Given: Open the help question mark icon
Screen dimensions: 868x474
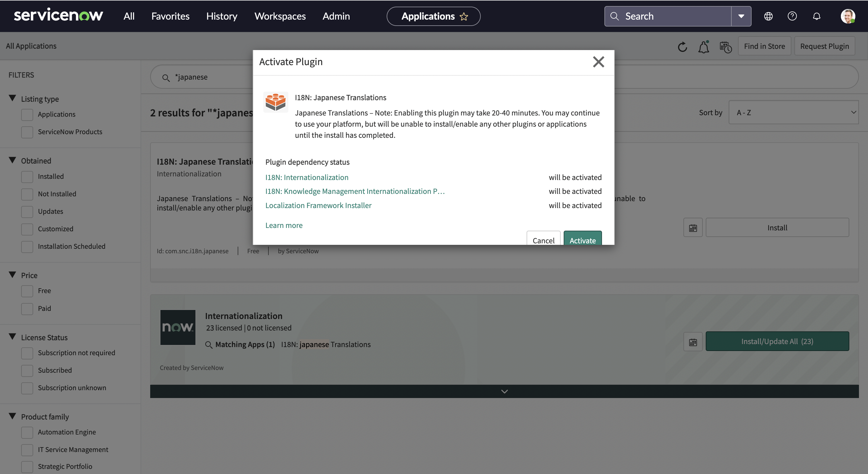Looking at the screenshot, I should pyautogui.click(x=792, y=16).
